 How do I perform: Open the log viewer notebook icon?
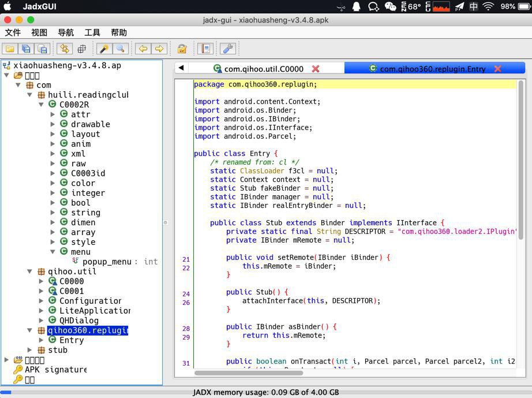click(205, 49)
